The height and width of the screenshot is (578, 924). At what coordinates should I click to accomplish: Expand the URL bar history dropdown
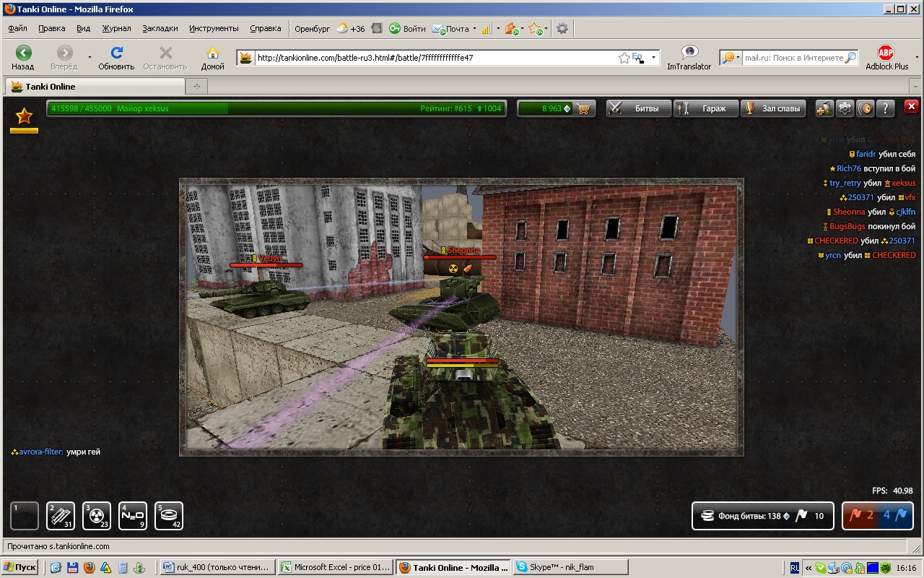pos(654,58)
